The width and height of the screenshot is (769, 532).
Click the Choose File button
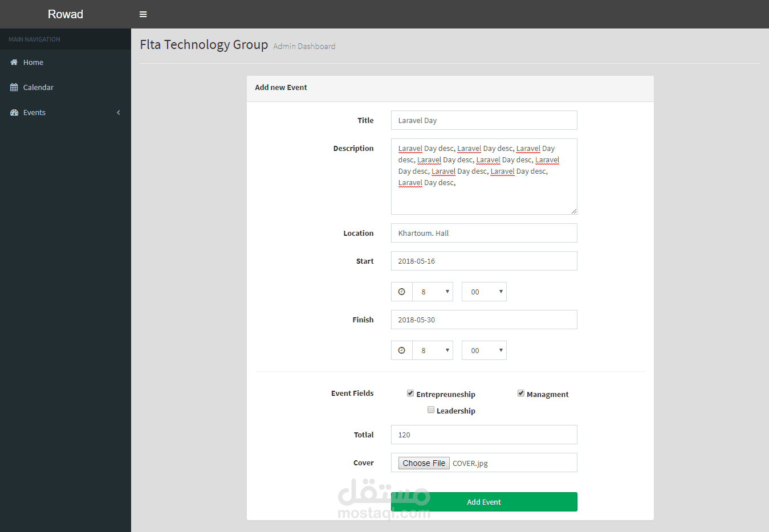[x=424, y=463]
